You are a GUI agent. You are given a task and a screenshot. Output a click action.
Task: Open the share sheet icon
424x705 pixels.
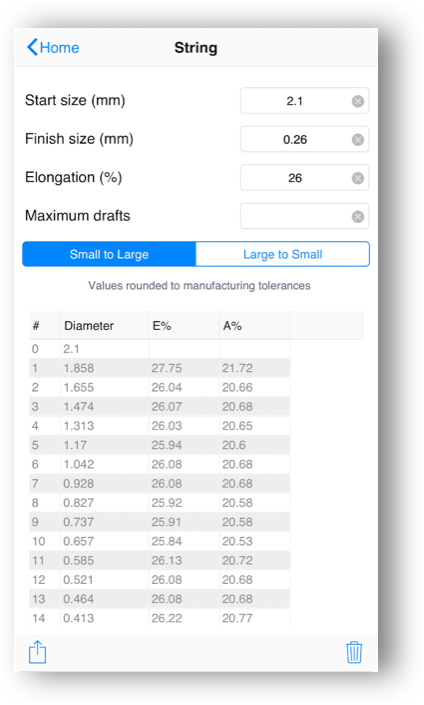37,652
